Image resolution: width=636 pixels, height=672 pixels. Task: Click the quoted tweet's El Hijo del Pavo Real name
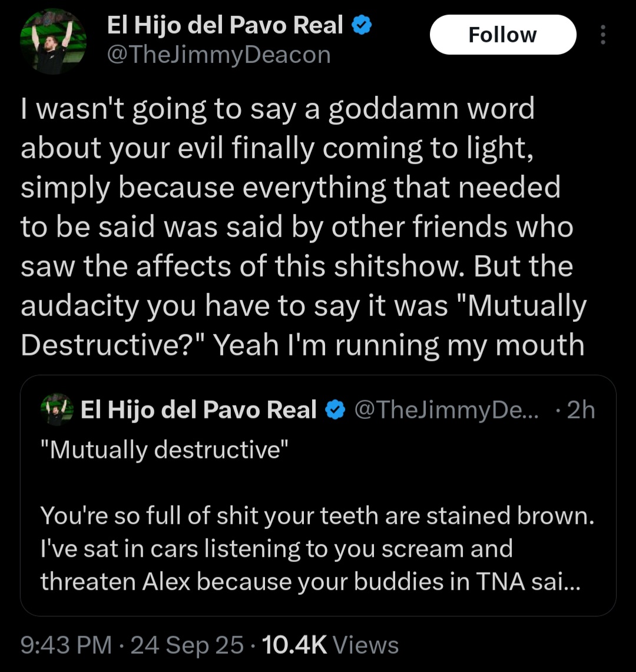click(198, 410)
